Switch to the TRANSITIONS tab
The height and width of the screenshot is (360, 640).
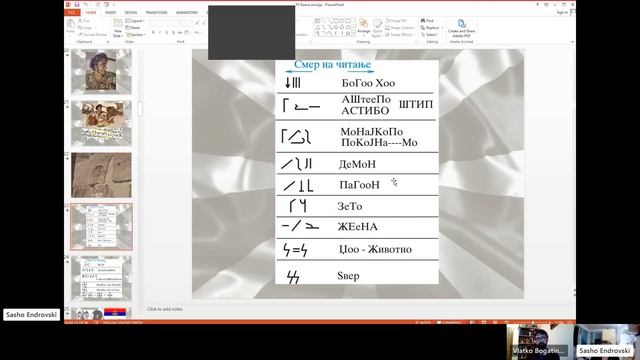tap(156, 13)
